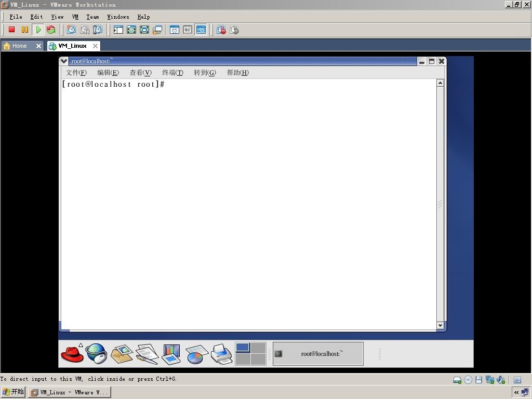This screenshot has height=399, width=532.
Task: Open the presentation app chart icon
Action: pyautogui.click(x=171, y=354)
